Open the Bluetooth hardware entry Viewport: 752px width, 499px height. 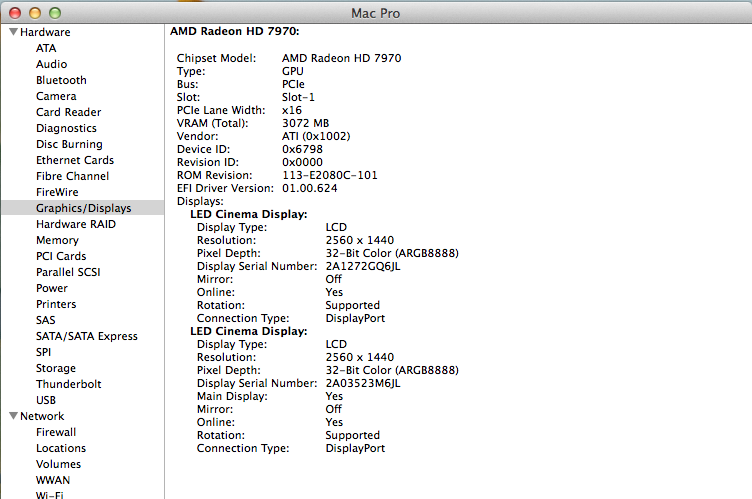pos(61,80)
